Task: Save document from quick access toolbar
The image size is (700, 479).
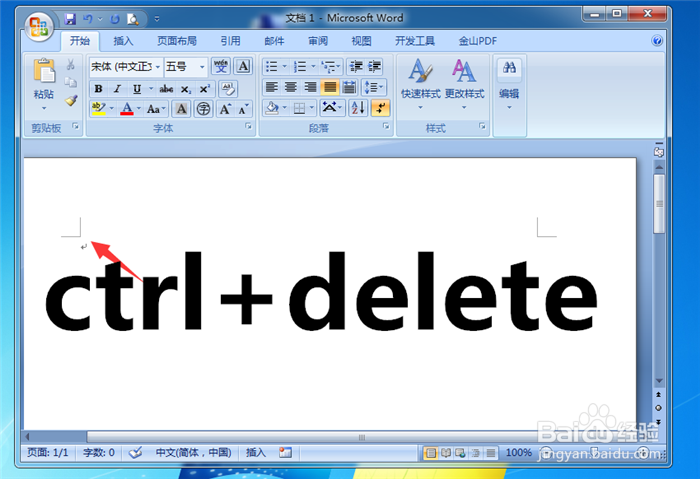Action: (x=70, y=19)
